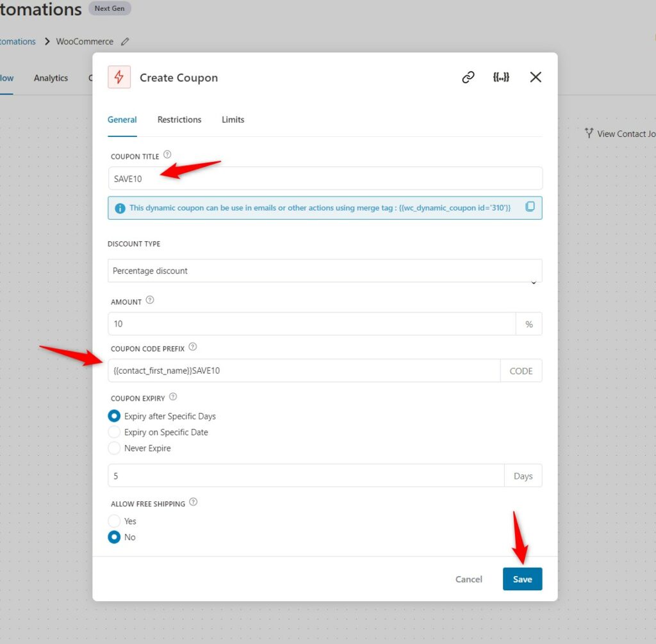Switch to the Limits tab

(233, 120)
